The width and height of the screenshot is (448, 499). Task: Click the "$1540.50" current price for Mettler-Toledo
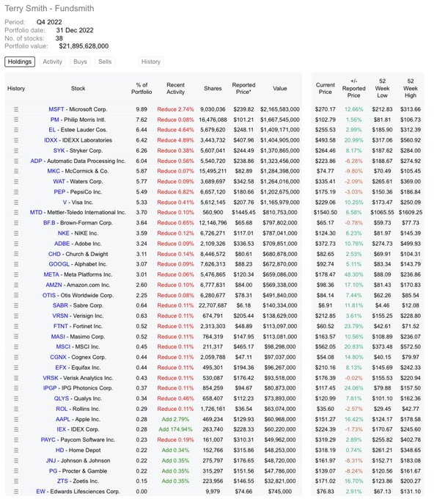click(x=326, y=213)
